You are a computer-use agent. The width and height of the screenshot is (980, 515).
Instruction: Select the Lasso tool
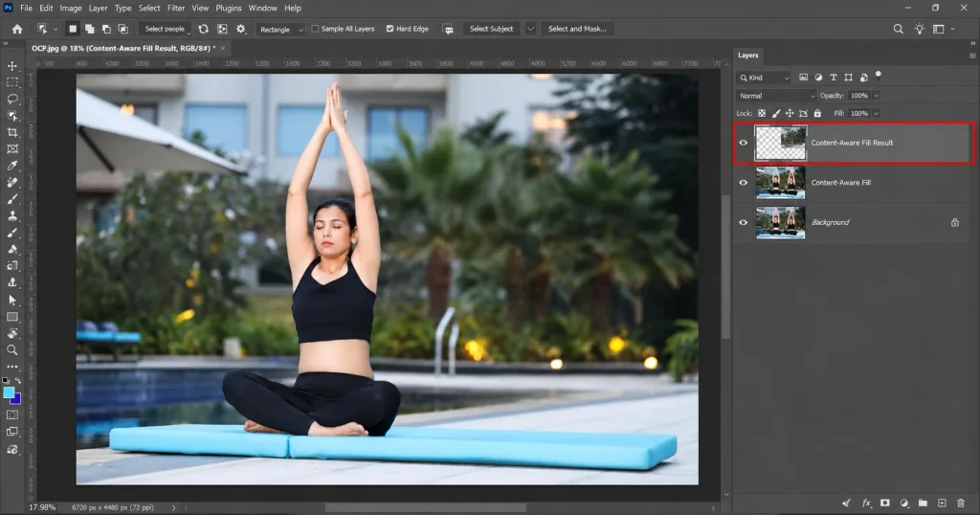[11, 99]
